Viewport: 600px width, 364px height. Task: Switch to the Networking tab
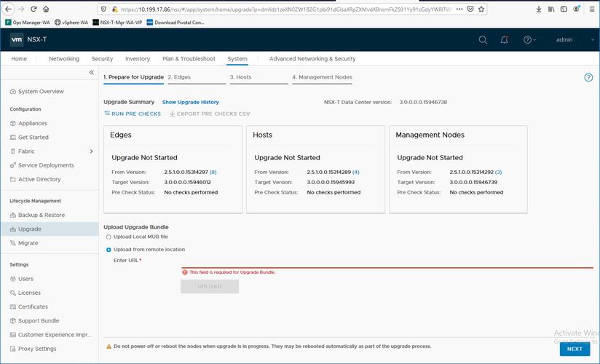pos(64,59)
